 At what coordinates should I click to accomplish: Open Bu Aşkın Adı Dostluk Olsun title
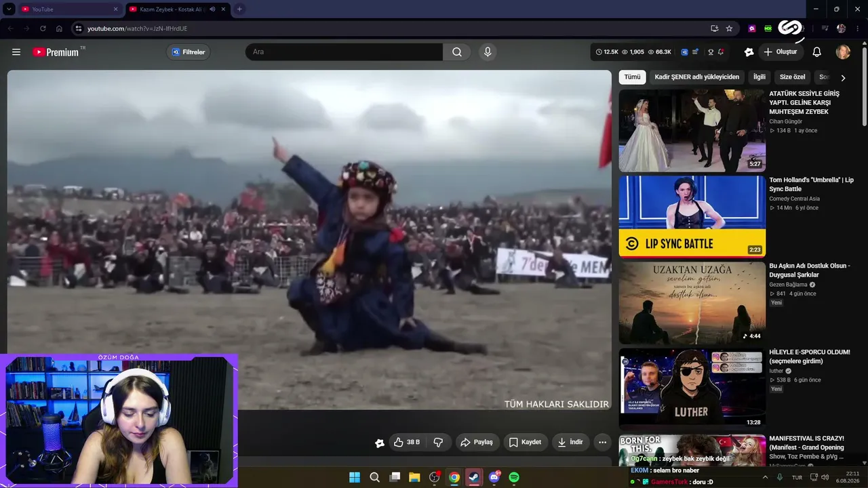810,270
